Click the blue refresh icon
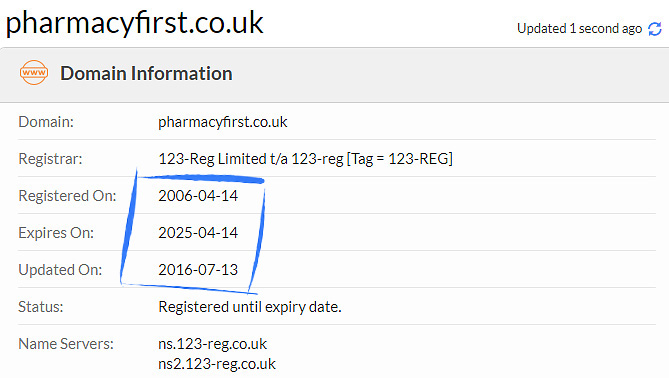Viewport: 669px width, 378px height. pyautogui.click(x=654, y=29)
